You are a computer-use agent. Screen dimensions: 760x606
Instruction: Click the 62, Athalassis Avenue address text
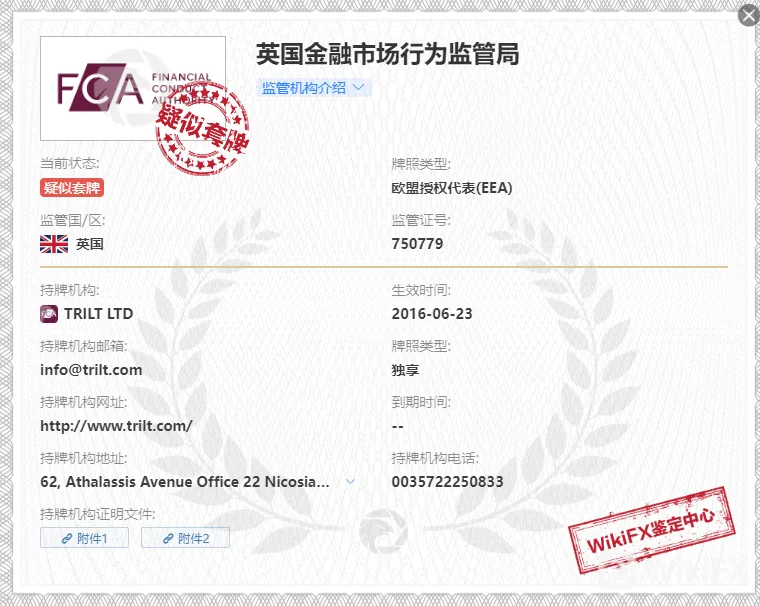185,482
